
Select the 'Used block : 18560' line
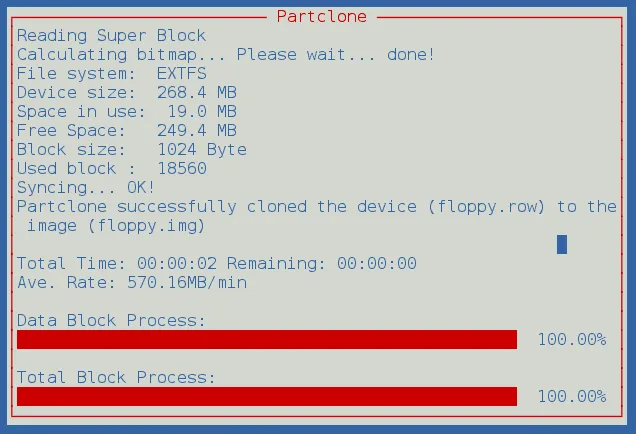pos(111,169)
